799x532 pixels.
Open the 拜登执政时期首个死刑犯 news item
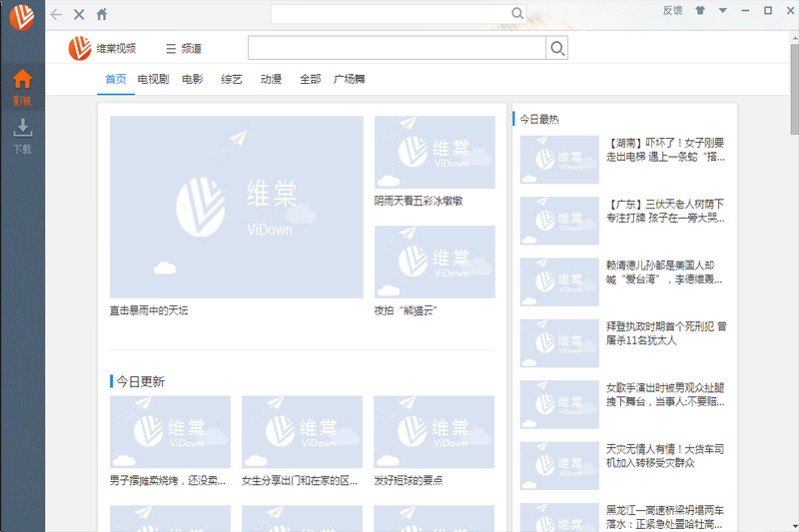coord(666,333)
